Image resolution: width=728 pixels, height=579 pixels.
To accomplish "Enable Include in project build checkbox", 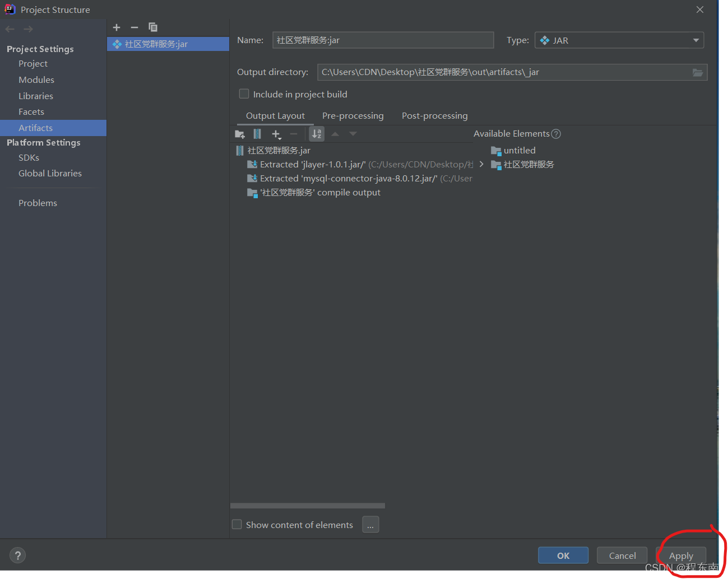I will [x=244, y=94].
